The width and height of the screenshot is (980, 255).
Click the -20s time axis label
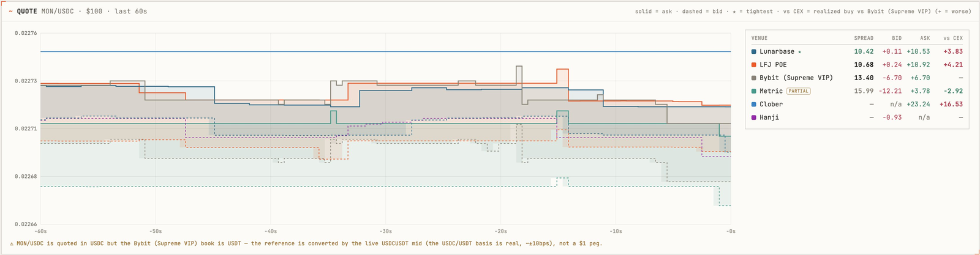(500, 231)
